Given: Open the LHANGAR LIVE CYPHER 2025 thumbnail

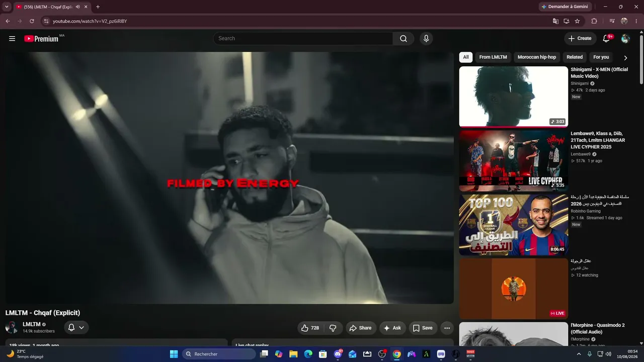Looking at the screenshot, I should click(514, 161).
